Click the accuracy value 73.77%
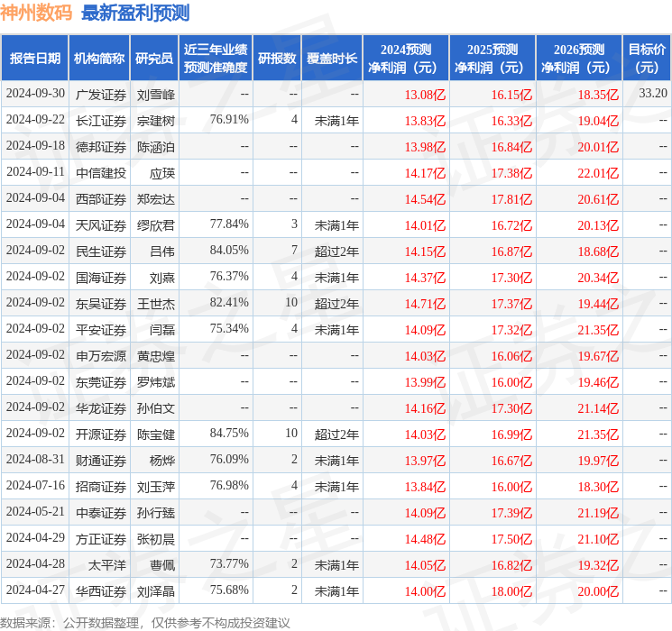The width and height of the screenshot is (672, 631). tap(229, 563)
